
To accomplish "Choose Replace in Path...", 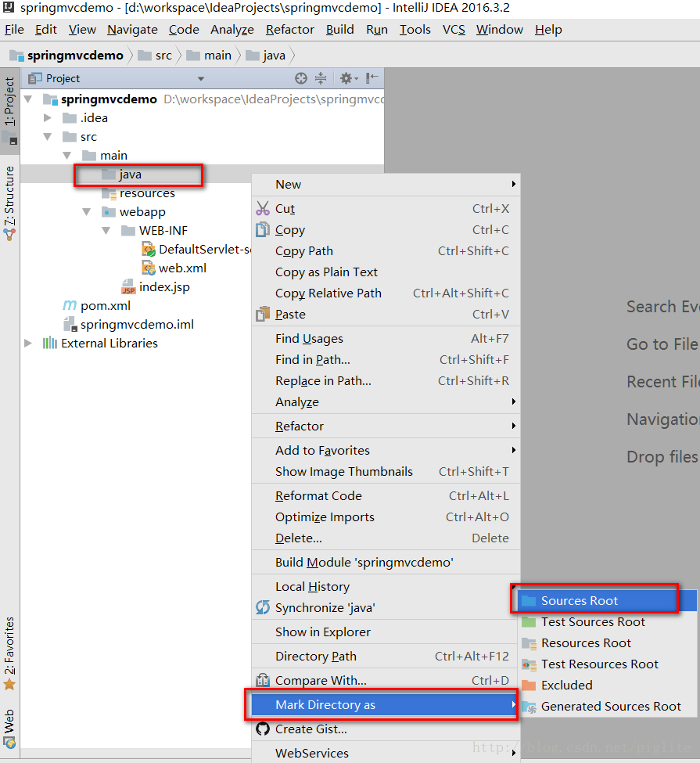I will pos(386,381).
